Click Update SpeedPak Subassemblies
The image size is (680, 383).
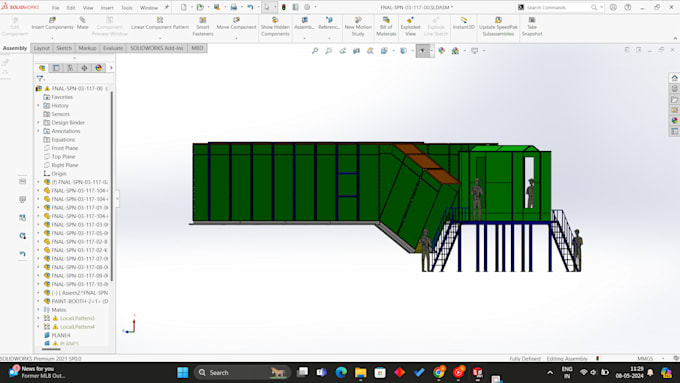(x=498, y=26)
